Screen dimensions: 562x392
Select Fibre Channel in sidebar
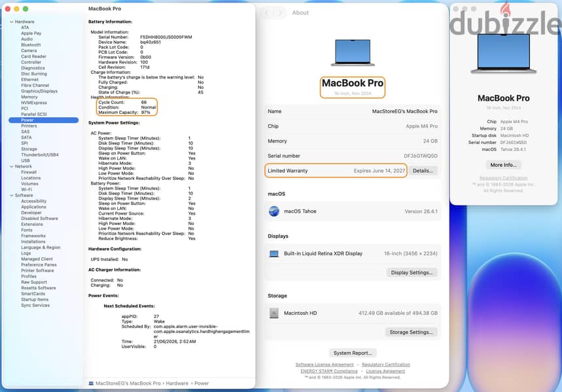[x=35, y=85]
